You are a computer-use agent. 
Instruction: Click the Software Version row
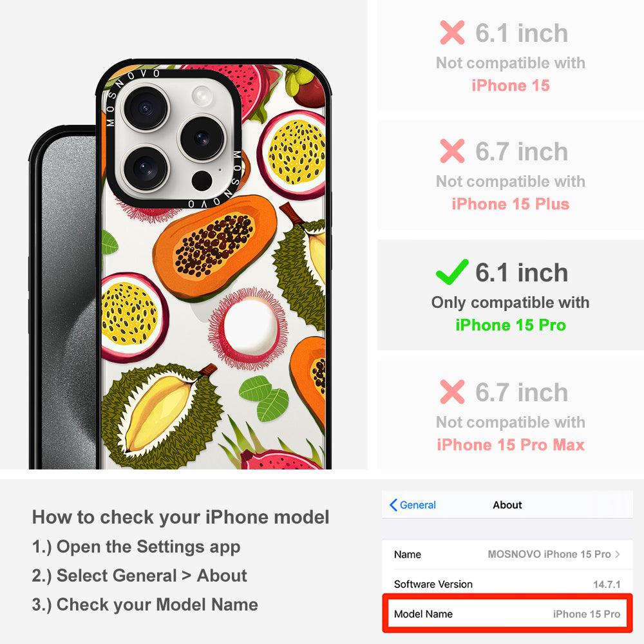[507, 584]
